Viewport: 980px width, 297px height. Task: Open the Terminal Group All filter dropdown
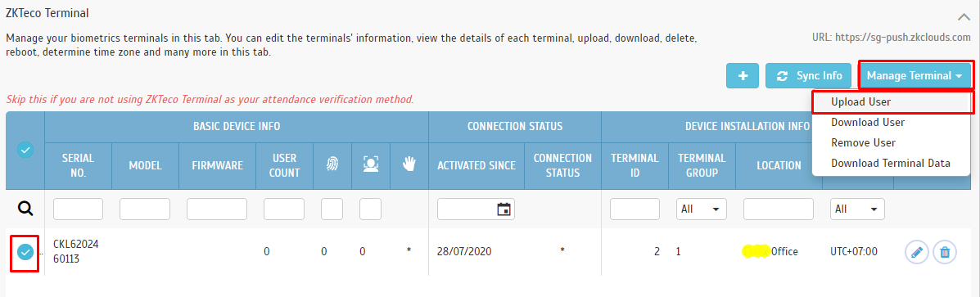[x=702, y=209]
